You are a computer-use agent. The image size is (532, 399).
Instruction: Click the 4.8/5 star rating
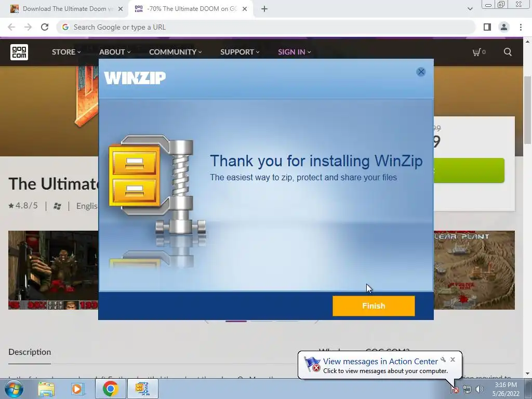[x=23, y=206]
